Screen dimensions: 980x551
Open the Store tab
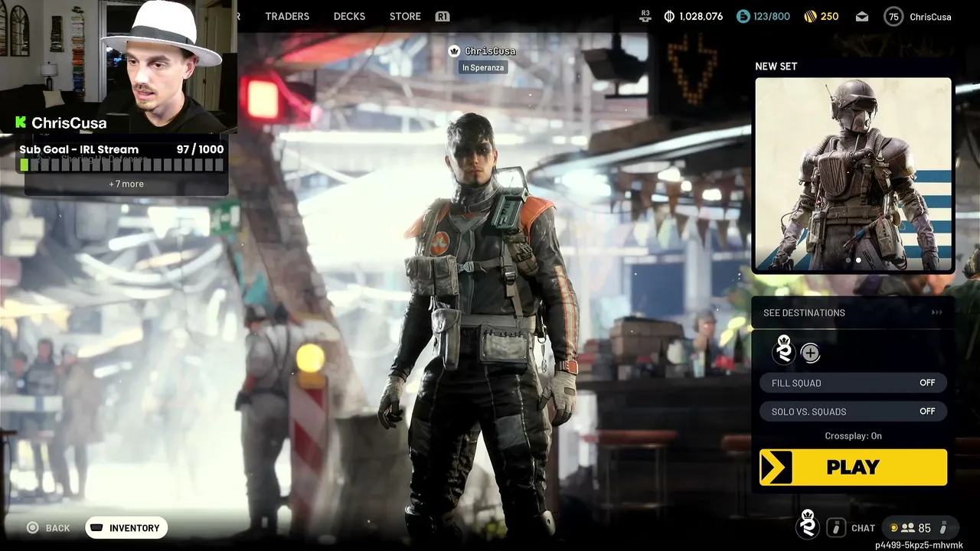(405, 16)
